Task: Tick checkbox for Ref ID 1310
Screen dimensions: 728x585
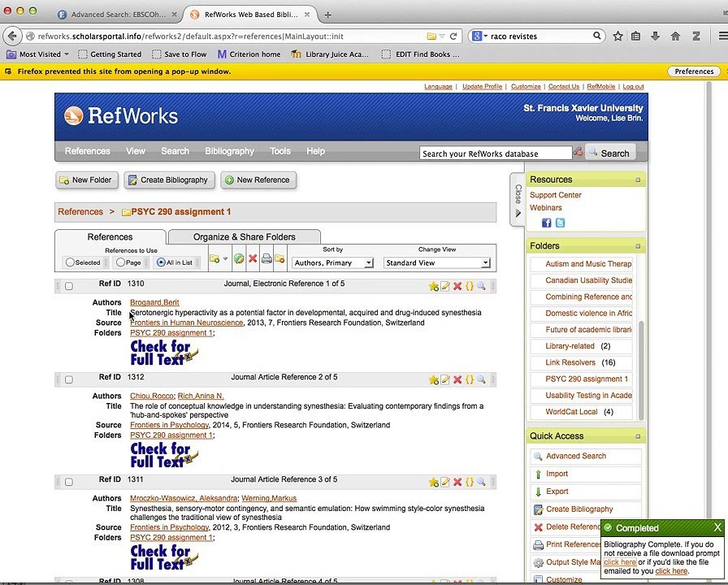Action: [x=69, y=286]
